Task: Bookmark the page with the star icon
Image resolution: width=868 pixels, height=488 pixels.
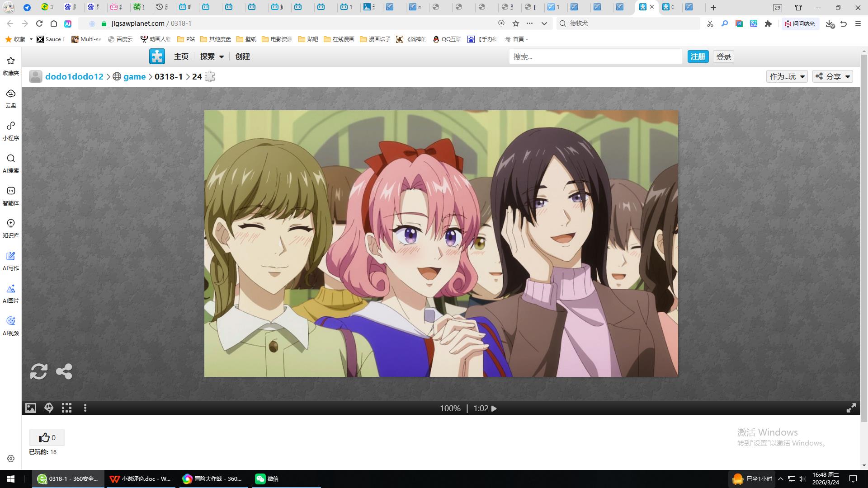Action: [515, 23]
